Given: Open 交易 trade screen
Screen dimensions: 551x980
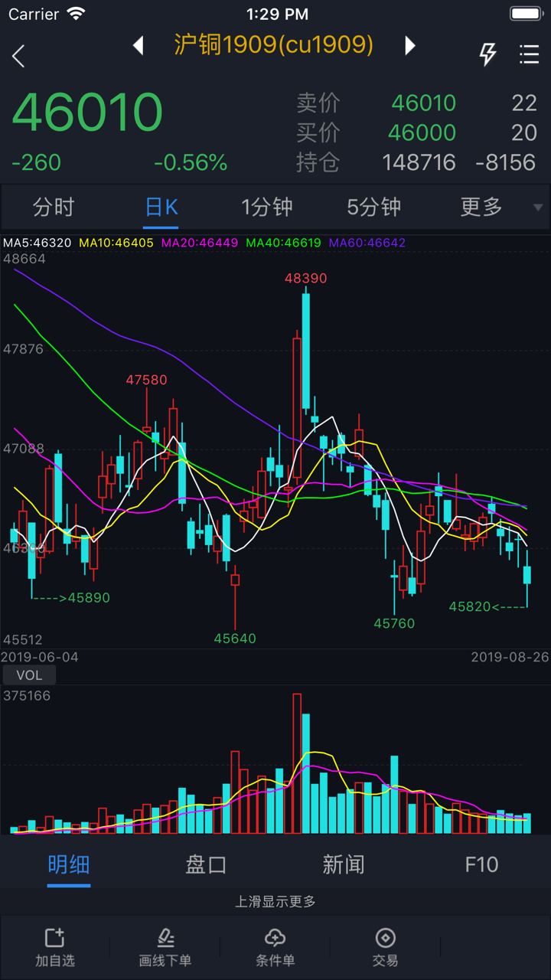Looking at the screenshot, I should coord(385,946).
